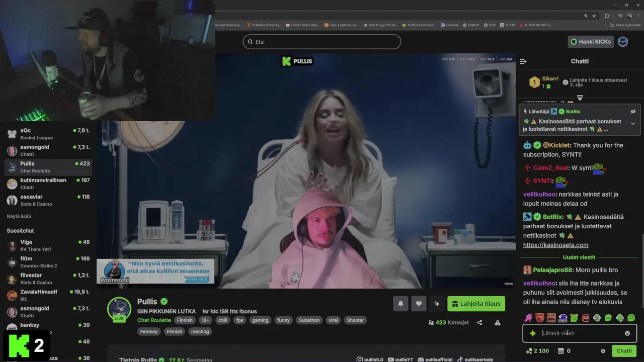Screen dimensions: 644x362
Task: Insert the angry red face emote
Action: 540,318
